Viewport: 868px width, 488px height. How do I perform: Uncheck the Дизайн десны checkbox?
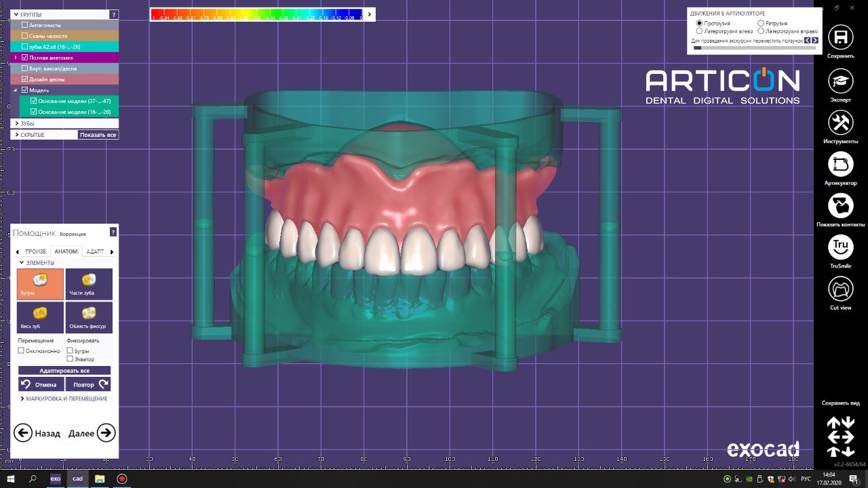tap(25, 79)
